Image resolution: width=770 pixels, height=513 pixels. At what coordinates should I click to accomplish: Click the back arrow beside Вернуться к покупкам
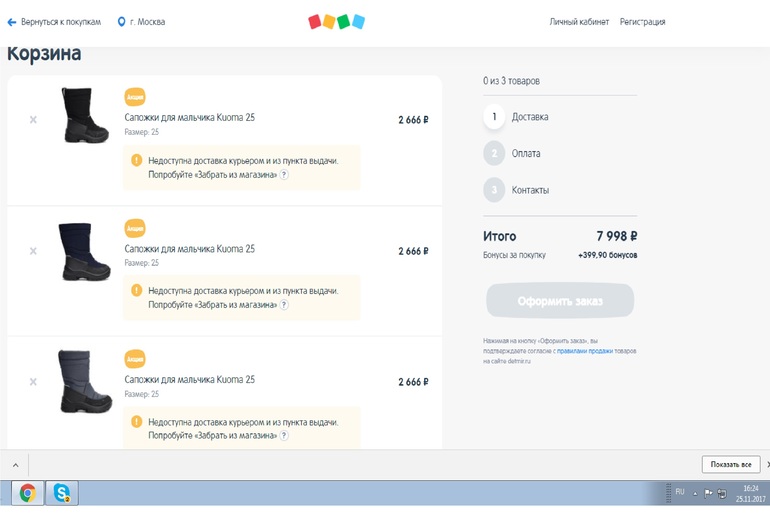click(12, 21)
